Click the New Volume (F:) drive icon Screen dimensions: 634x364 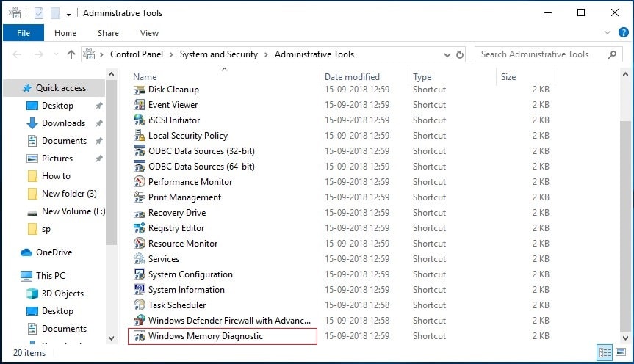tap(32, 211)
